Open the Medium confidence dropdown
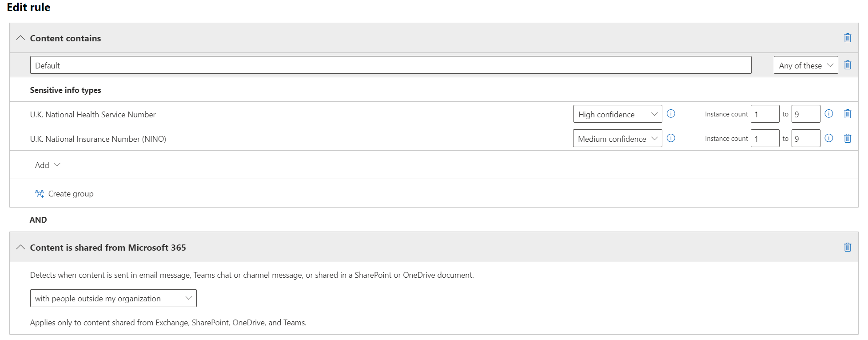This screenshot has width=868, height=340. coord(617,138)
